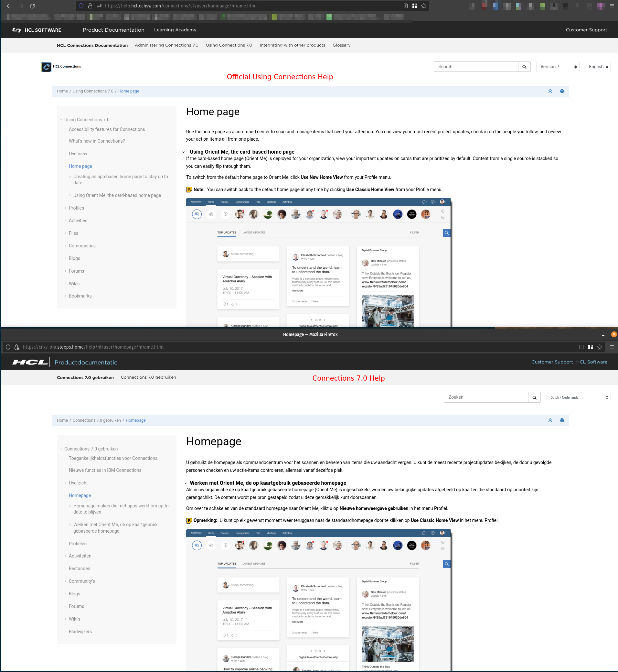The height and width of the screenshot is (672, 618).
Task: Click the Zoeken search magnifier button
Action: click(x=534, y=397)
